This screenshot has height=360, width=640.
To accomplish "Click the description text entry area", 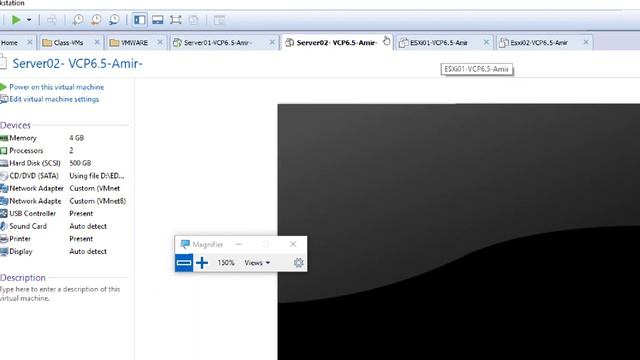I will click(60, 293).
